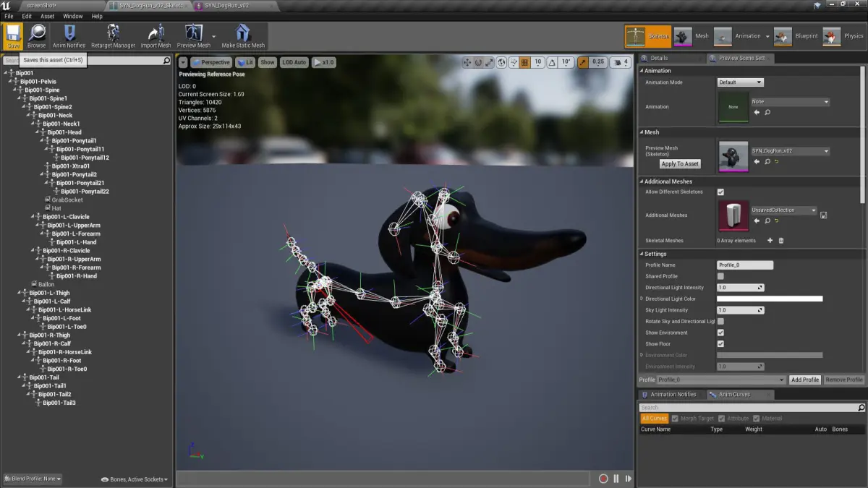Open the SYN_DogRun_v02 preview mesh dropdown

tap(790, 151)
